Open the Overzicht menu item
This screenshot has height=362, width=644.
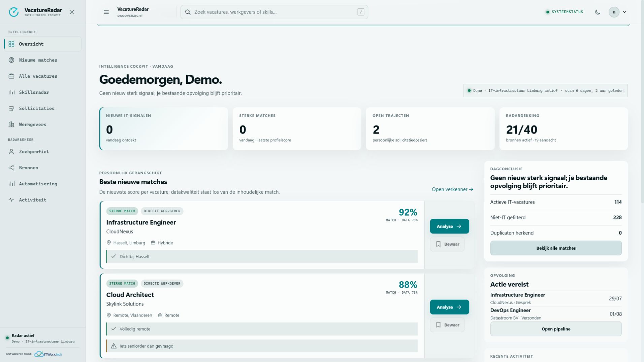click(43, 44)
